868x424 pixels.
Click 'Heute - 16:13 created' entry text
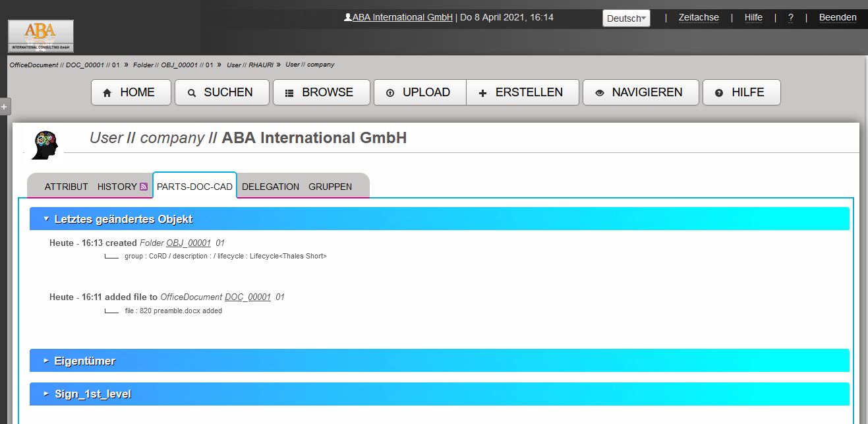pos(93,243)
